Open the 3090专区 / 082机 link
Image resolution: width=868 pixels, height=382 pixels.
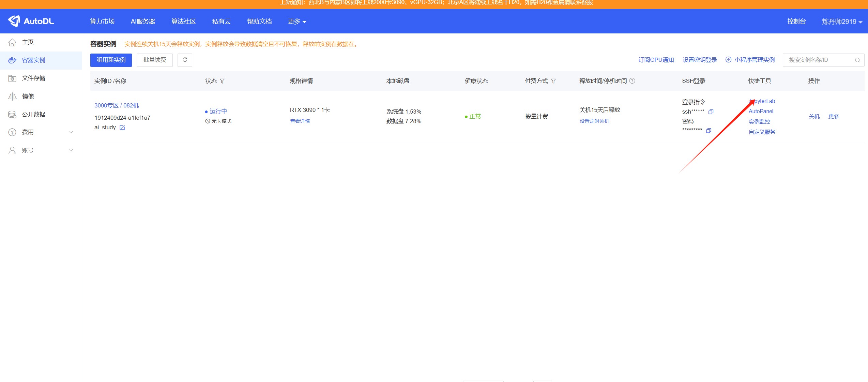pos(117,106)
